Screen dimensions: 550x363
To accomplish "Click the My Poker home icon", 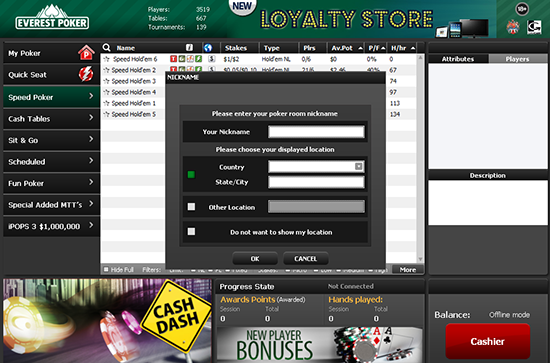I will click(86, 53).
